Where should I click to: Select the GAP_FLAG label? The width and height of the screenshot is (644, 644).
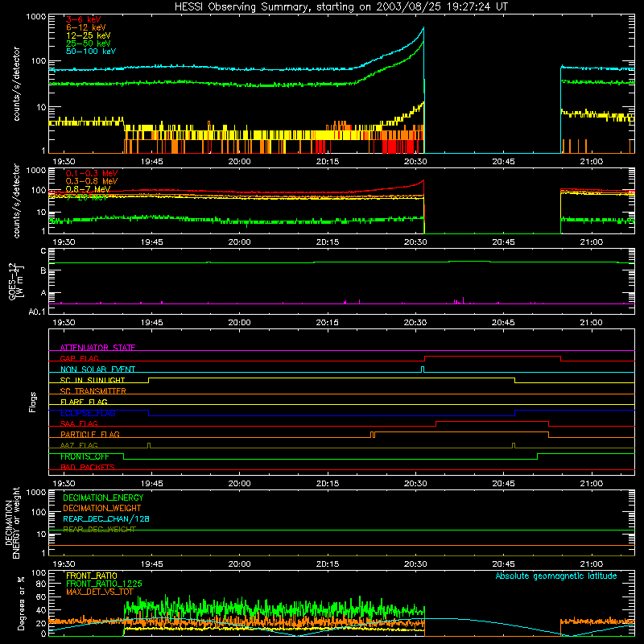79,358
